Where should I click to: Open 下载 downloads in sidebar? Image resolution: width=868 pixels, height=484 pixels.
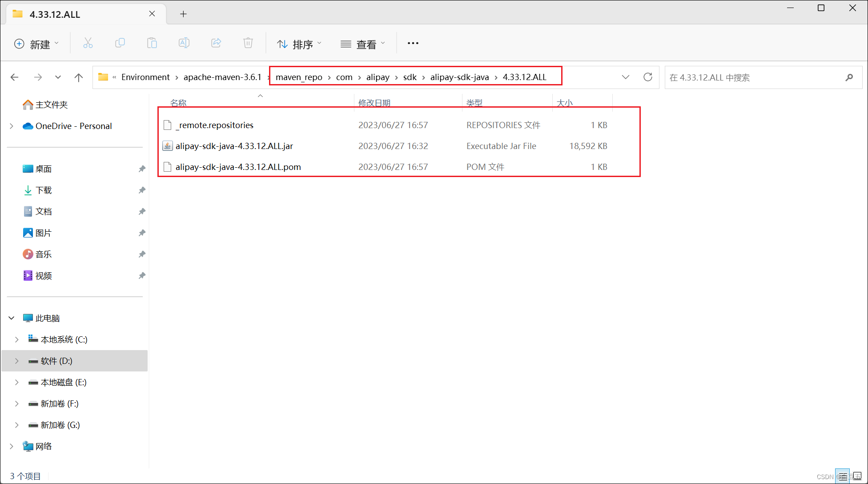click(37, 190)
